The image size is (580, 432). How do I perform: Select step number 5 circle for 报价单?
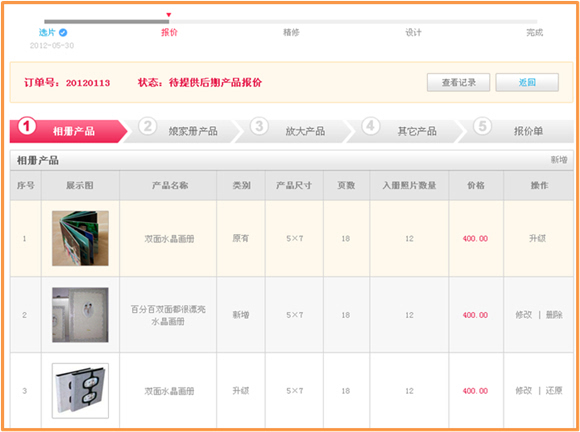[482, 126]
